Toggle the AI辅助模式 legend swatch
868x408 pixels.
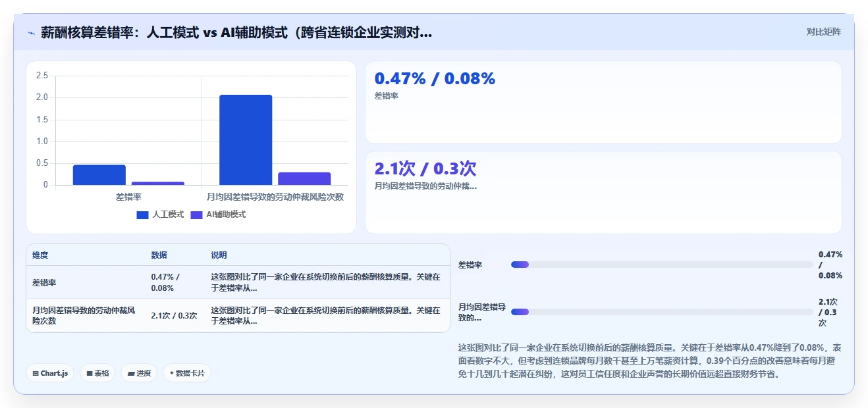[x=196, y=215]
